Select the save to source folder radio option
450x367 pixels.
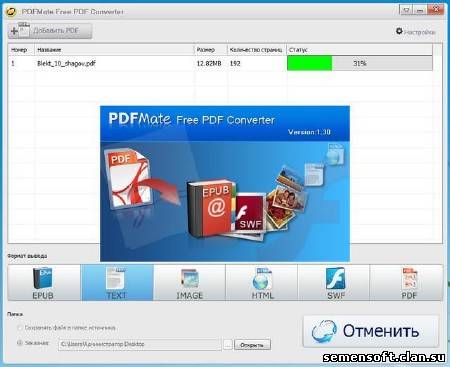click(x=20, y=328)
